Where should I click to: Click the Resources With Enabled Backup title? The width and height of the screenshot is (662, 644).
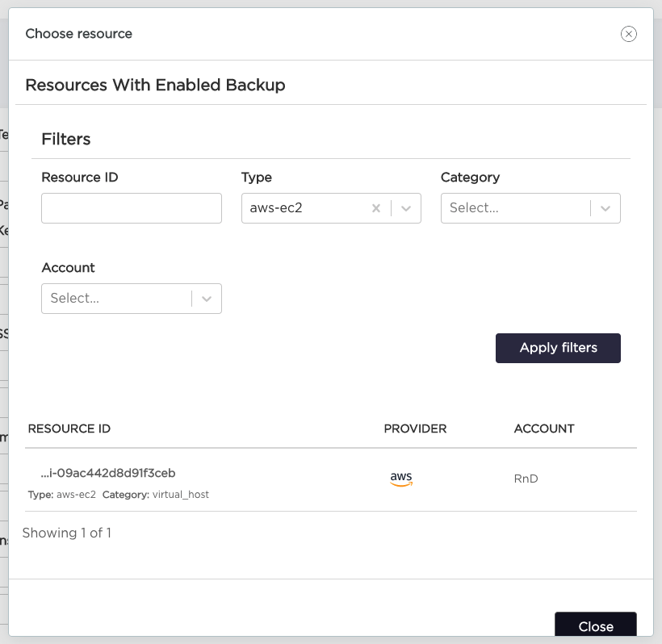(155, 85)
